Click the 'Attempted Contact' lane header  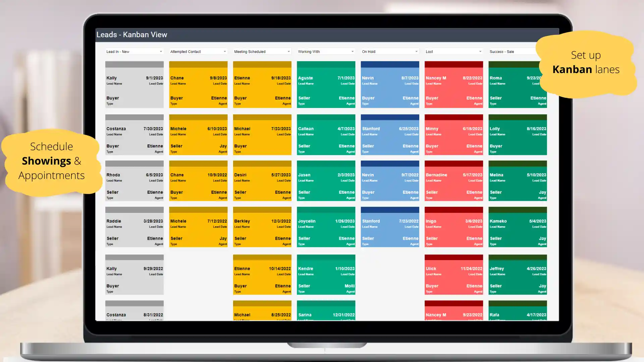(x=198, y=52)
